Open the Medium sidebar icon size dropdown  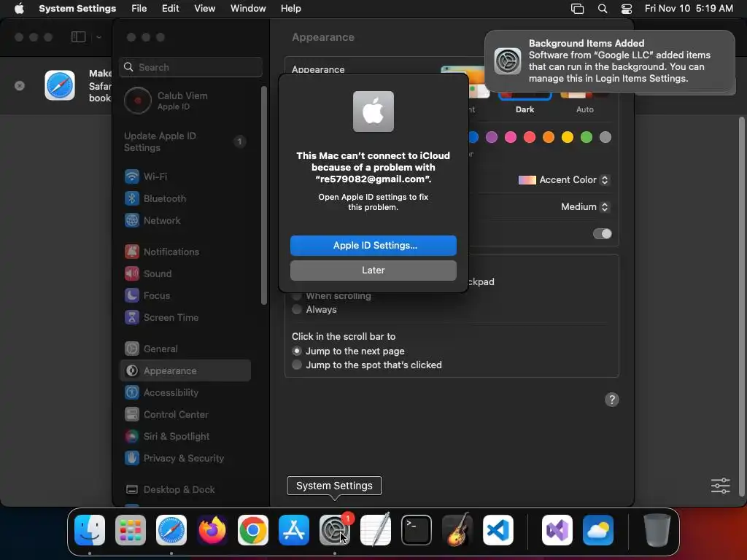(x=586, y=206)
